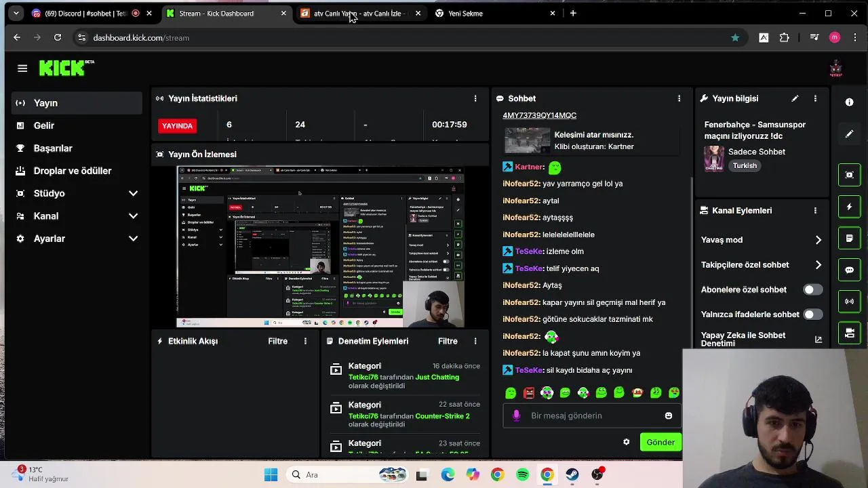Go to Yayın in sidebar
Image resolution: width=868 pixels, height=488 pixels.
pyautogui.click(x=77, y=103)
